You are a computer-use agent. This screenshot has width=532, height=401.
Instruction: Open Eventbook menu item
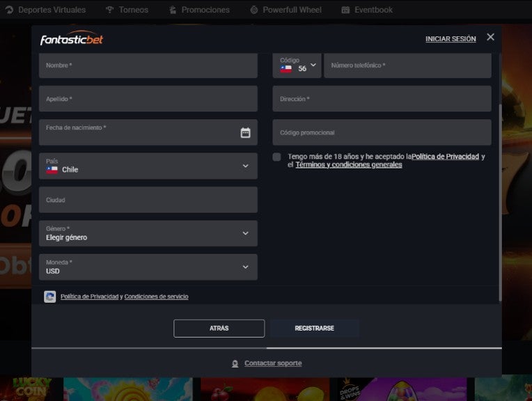pyautogui.click(x=367, y=10)
